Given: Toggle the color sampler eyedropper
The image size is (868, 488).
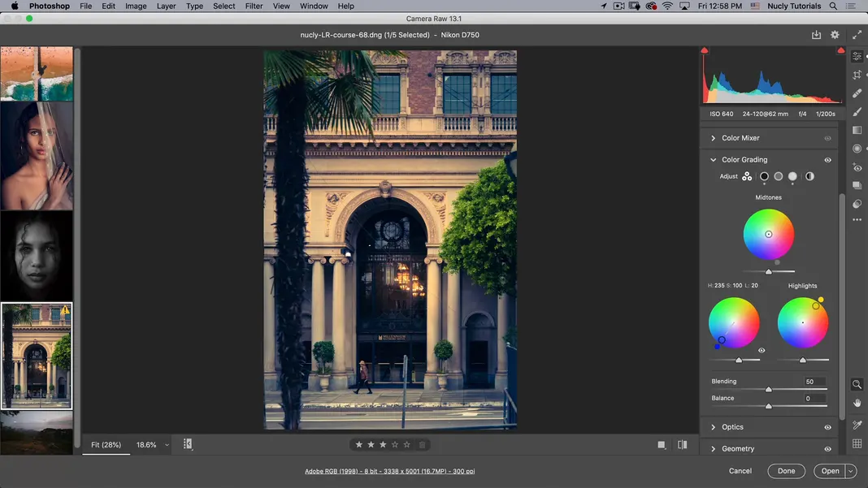Looking at the screenshot, I should tap(857, 425).
